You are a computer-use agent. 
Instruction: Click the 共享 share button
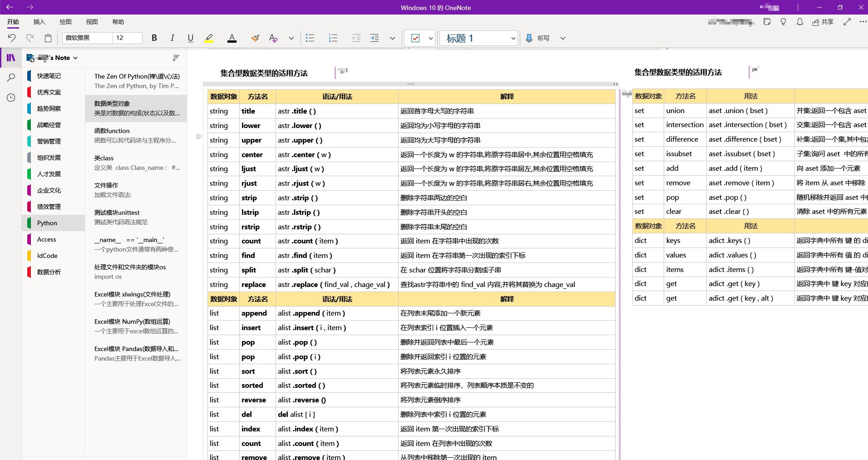pyautogui.click(x=823, y=22)
